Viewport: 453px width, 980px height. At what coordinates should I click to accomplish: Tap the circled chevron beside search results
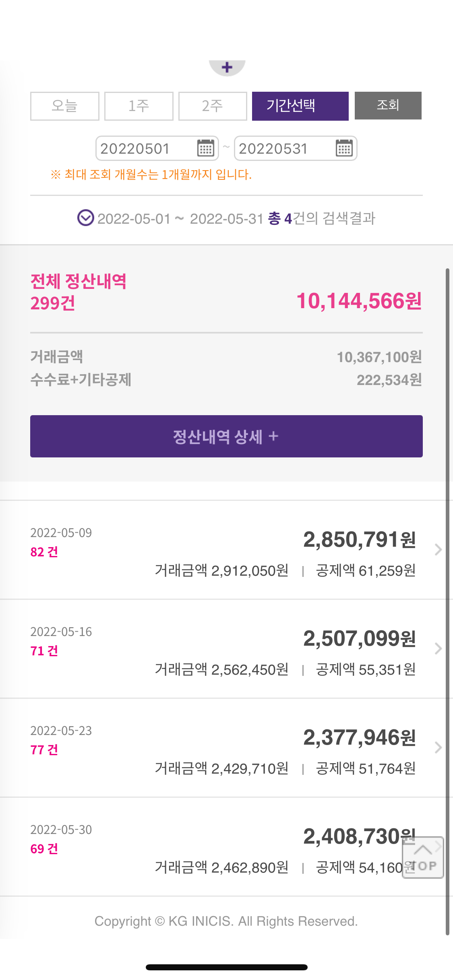point(85,218)
